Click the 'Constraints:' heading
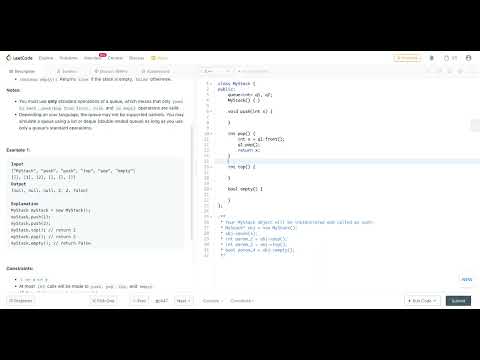 coord(20,268)
